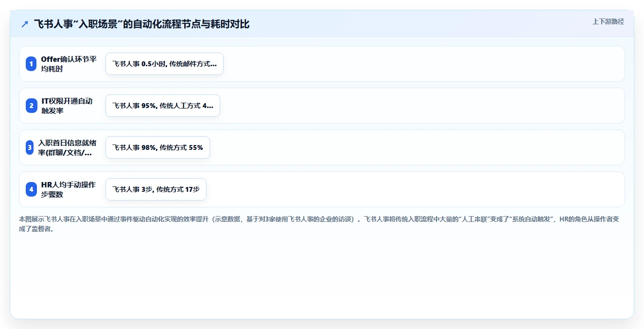Click the blue number 4 step badge
This screenshot has width=644, height=329.
coord(31,189)
